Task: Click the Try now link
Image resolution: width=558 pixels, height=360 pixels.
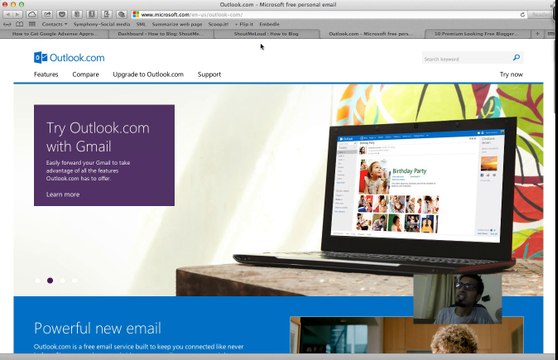Action: tap(511, 74)
